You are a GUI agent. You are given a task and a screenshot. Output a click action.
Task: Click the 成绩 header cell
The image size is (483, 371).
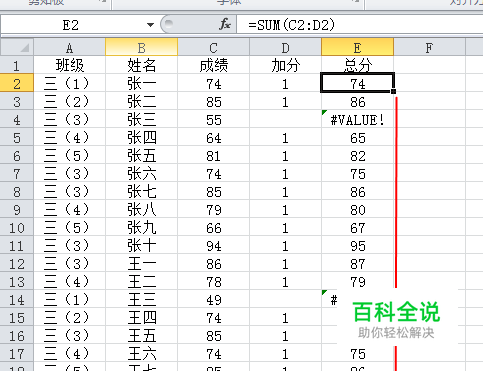pos(213,65)
